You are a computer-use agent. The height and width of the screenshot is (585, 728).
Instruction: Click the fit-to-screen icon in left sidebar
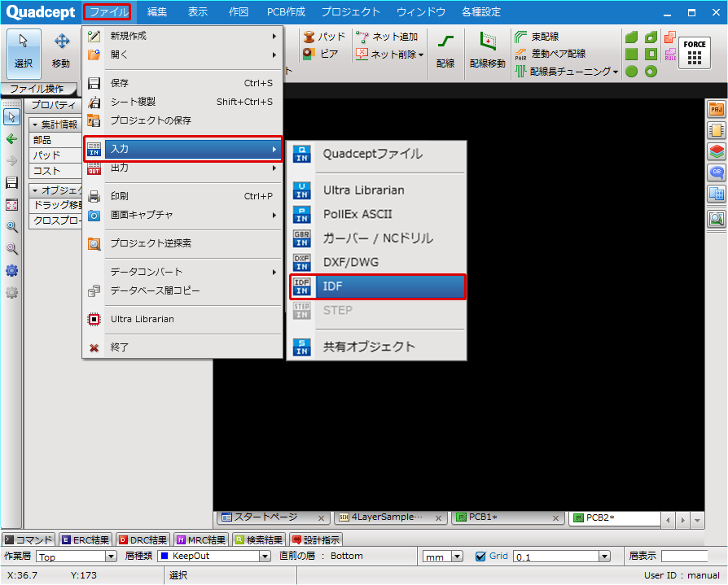pyautogui.click(x=11, y=204)
